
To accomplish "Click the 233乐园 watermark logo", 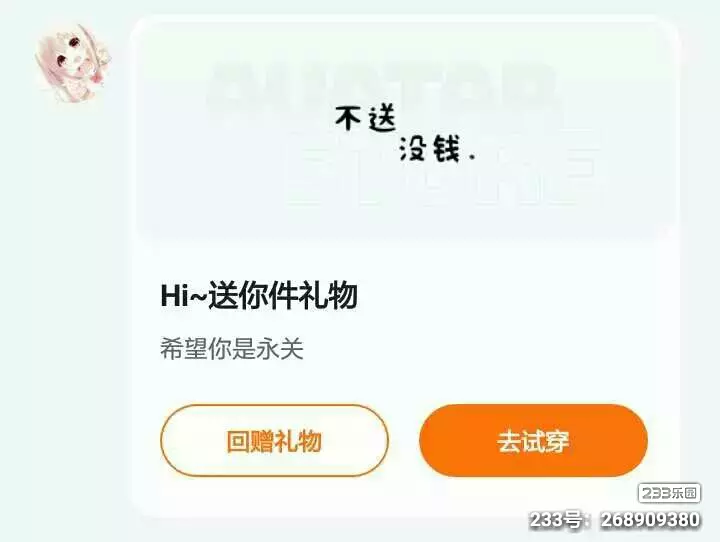I will pos(669,494).
